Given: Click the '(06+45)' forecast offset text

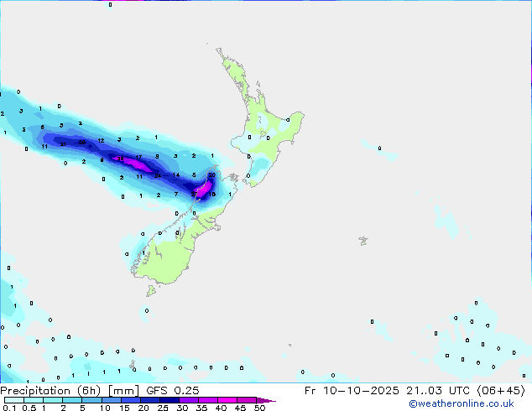Looking at the screenshot, I should coord(501,391).
